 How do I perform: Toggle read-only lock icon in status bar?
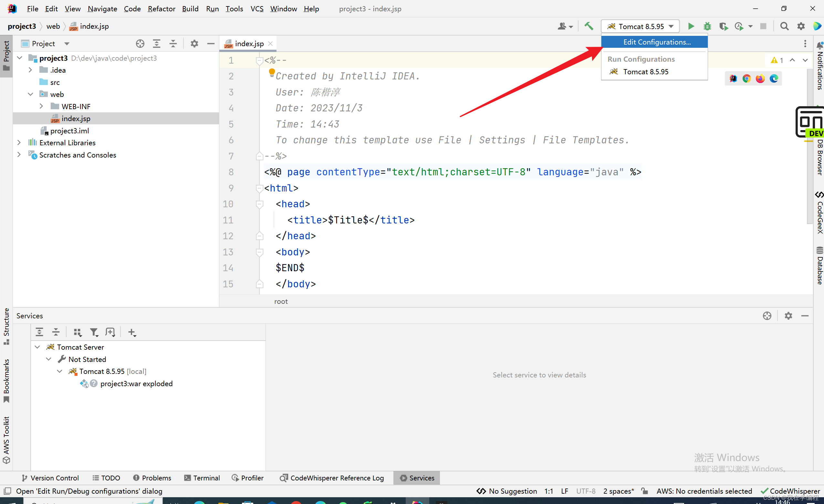[644, 491]
